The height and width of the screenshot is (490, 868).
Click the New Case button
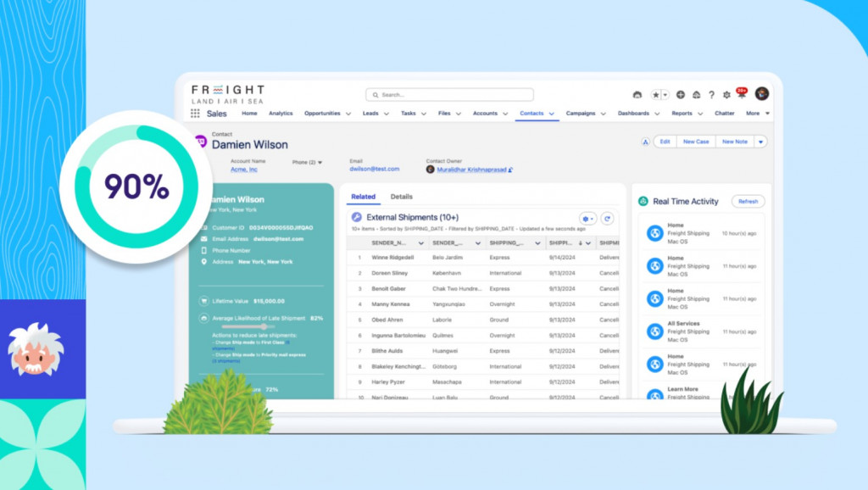(x=696, y=142)
